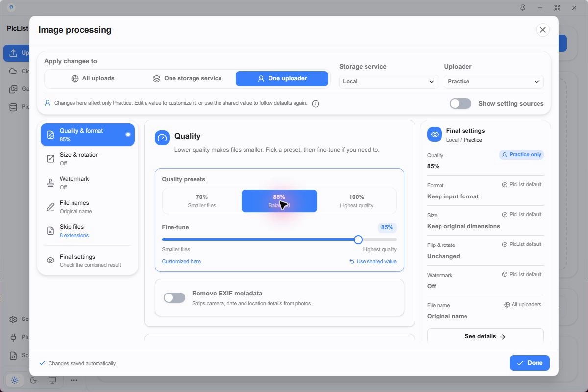The width and height of the screenshot is (588, 392).
Task: Switch to dark theme moon icon
Action: click(33, 380)
